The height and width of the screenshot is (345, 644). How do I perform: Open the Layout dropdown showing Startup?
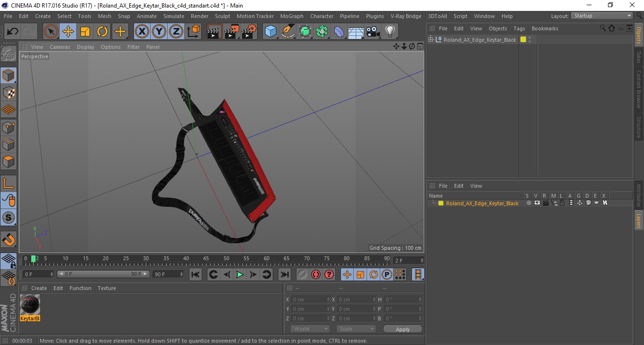tap(602, 16)
